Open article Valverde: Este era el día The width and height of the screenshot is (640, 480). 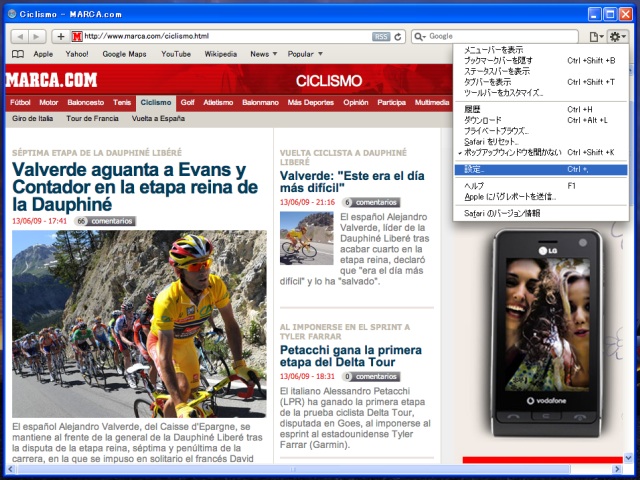point(352,182)
